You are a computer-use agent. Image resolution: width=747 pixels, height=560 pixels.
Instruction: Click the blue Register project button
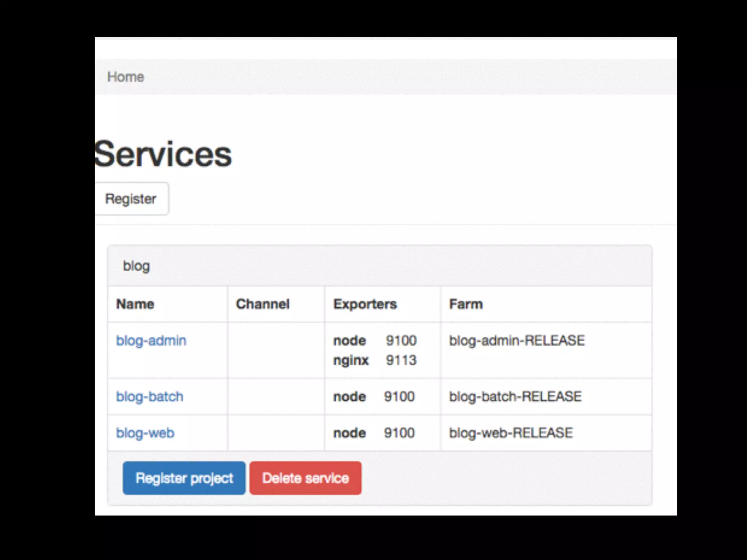pos(184,478)
